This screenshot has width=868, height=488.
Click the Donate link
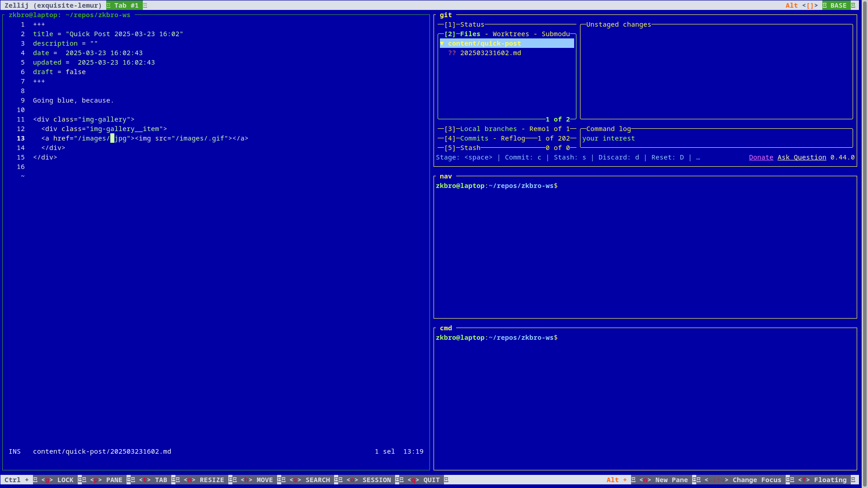tap(761, 157)
